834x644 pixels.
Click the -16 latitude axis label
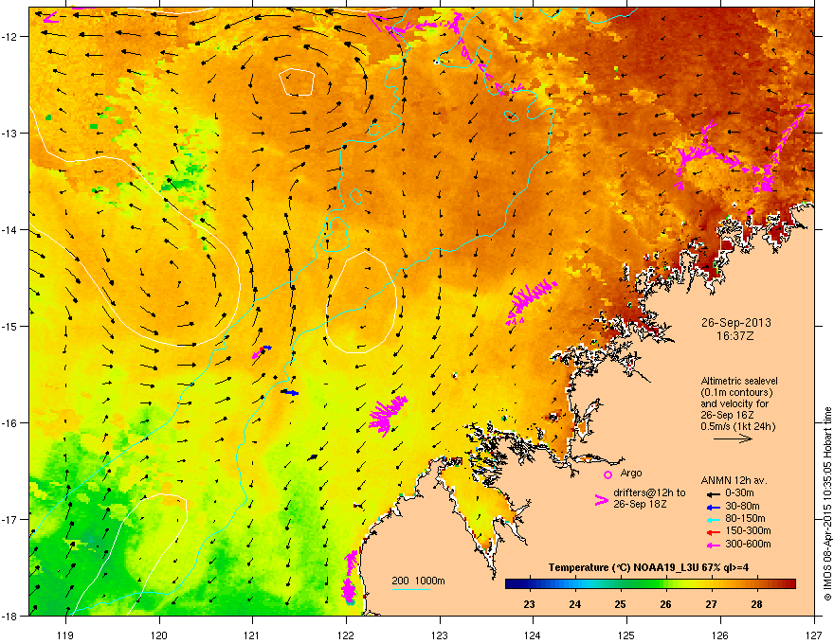click(9, 423)
